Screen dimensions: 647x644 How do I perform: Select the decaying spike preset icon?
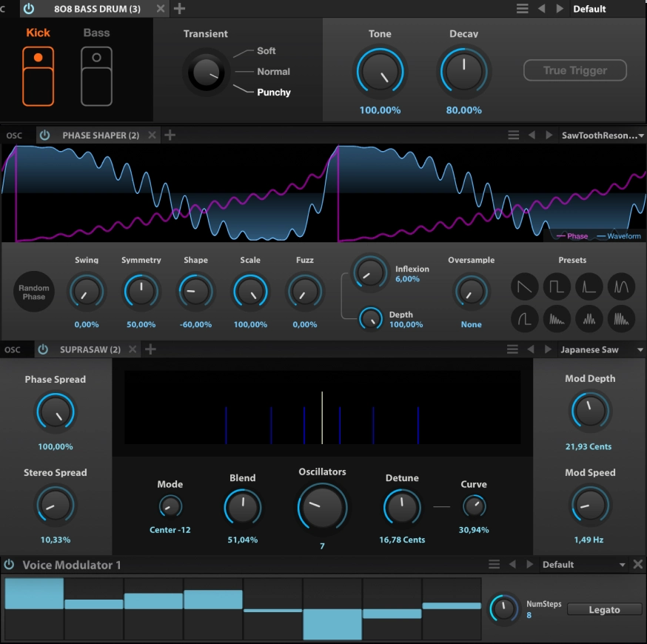tap(589, 286)
